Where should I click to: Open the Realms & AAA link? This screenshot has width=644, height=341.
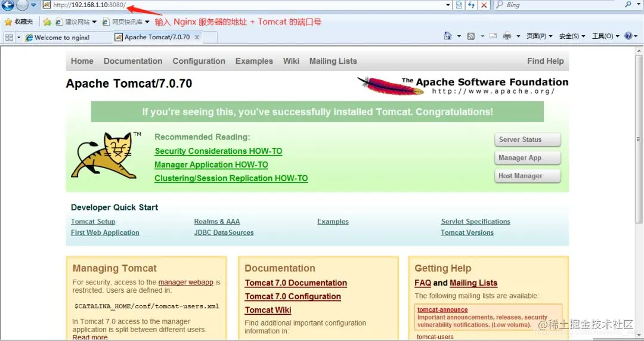pyautogui.click(x=217, y=221)
